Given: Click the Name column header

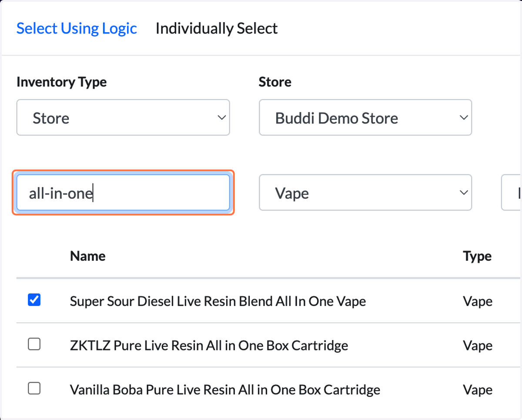Looking at the screenshot, I should (x=87, y=256).
